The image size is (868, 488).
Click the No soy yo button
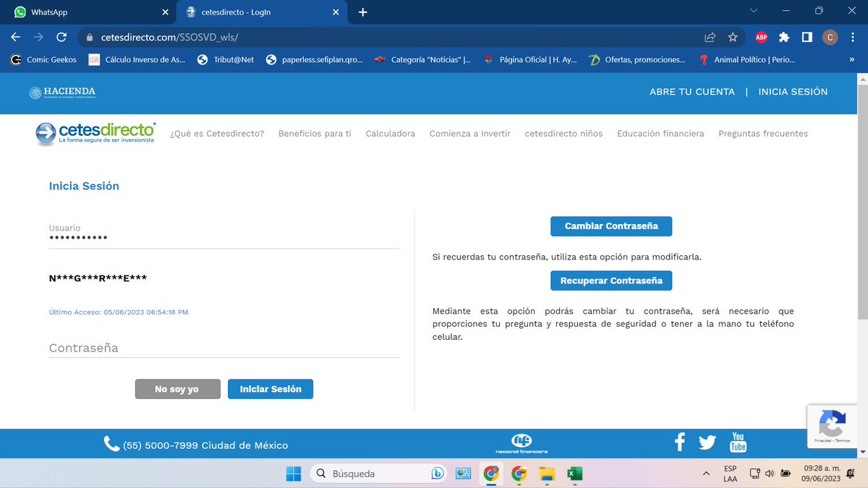click(x=176, y=389)
